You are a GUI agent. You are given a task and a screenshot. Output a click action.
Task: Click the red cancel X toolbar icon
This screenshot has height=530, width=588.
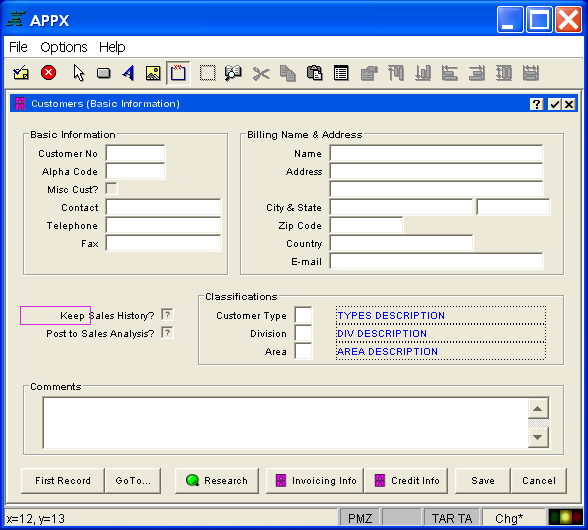click(x=48, y=73)
